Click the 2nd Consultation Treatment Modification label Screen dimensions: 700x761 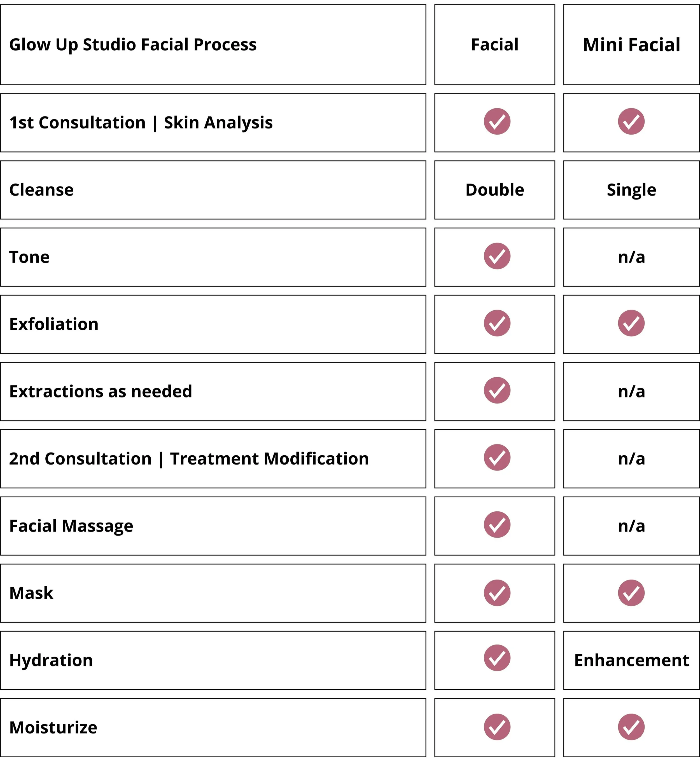(189, 459)
